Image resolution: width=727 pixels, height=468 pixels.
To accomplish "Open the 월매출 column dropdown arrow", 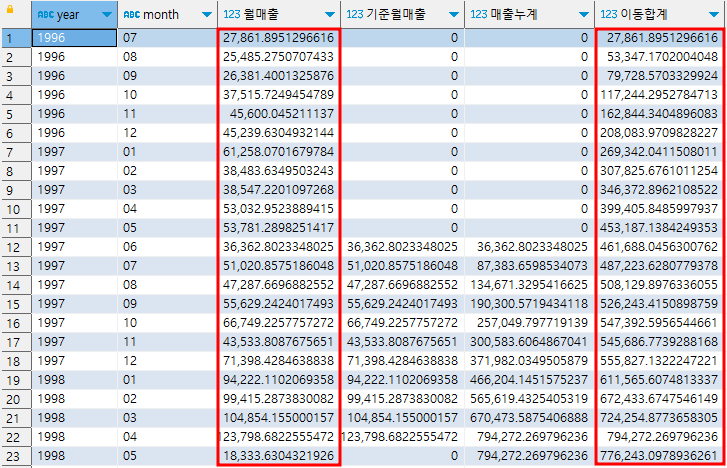I will tap(330, 15).
